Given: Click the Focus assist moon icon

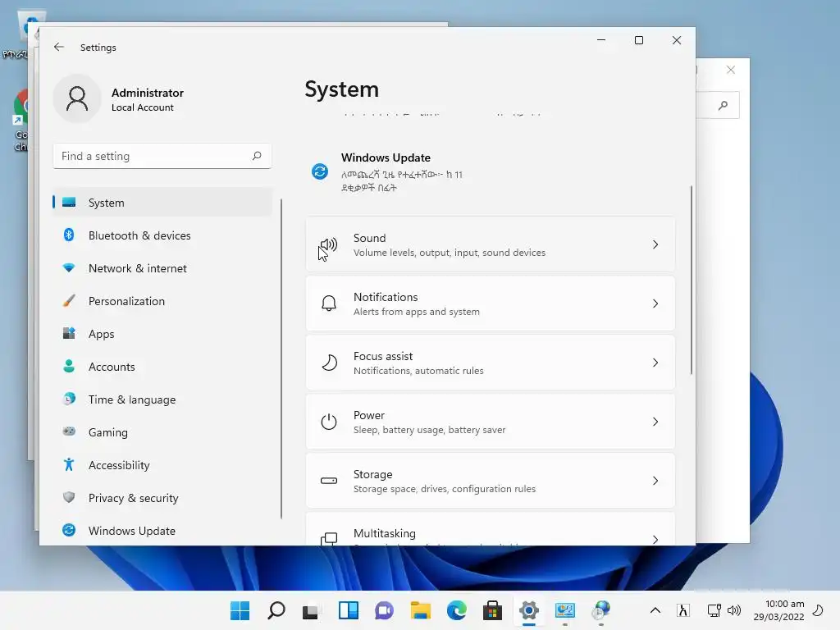Looking at the screenshot, I should pyautogui.click(x=329, y=363).
